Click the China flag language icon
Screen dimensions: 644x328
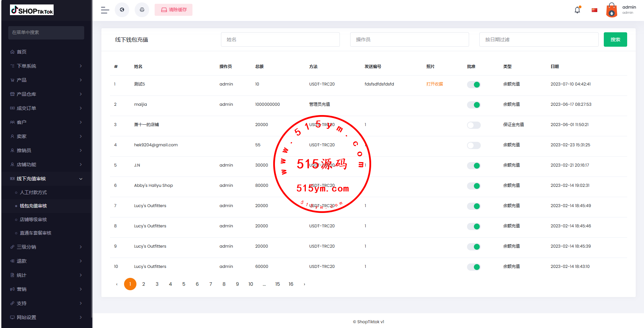[x=594, y=10]
